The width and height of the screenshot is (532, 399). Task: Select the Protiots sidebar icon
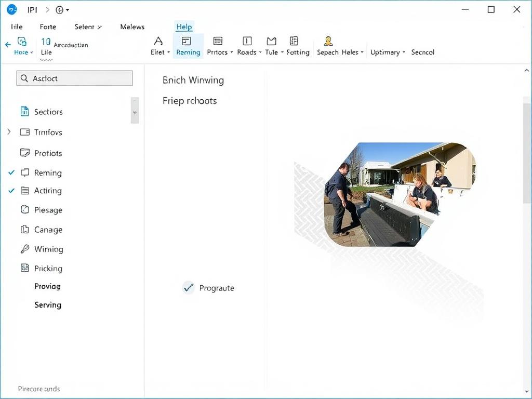(25, 153)
